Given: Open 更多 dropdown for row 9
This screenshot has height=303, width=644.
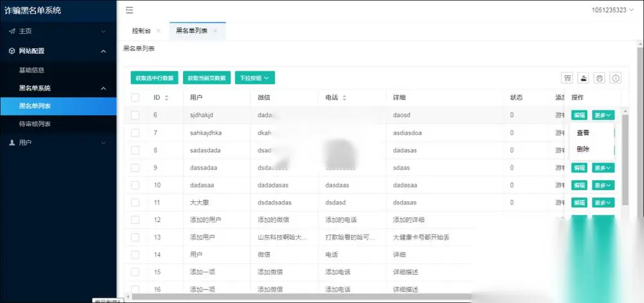Looking at the screenshot, I should 603,168.
